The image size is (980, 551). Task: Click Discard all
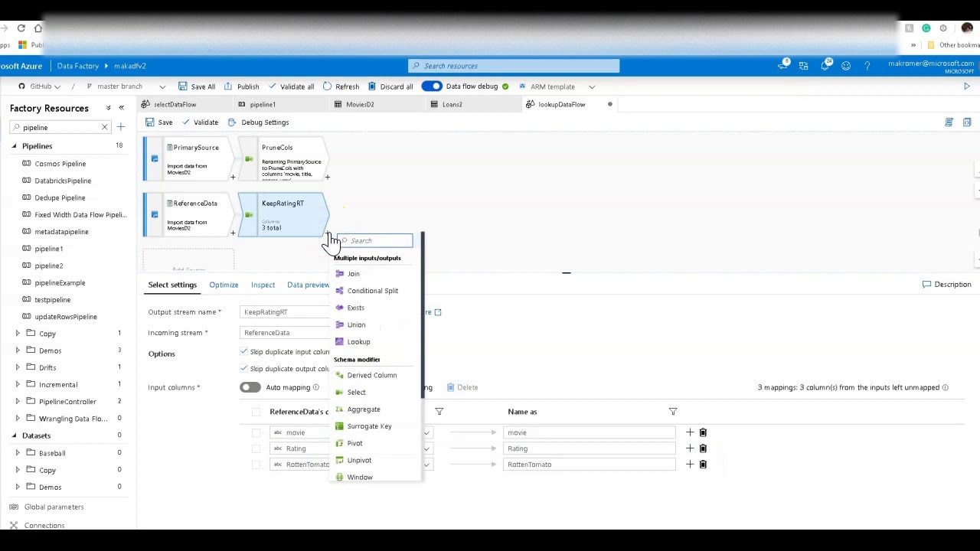point(390,86)
